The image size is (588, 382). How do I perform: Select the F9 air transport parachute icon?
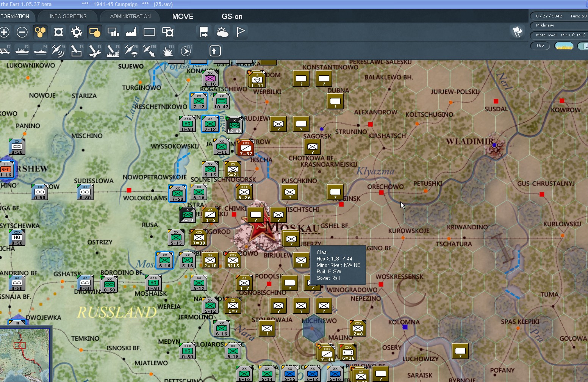[x=131, y=51]
